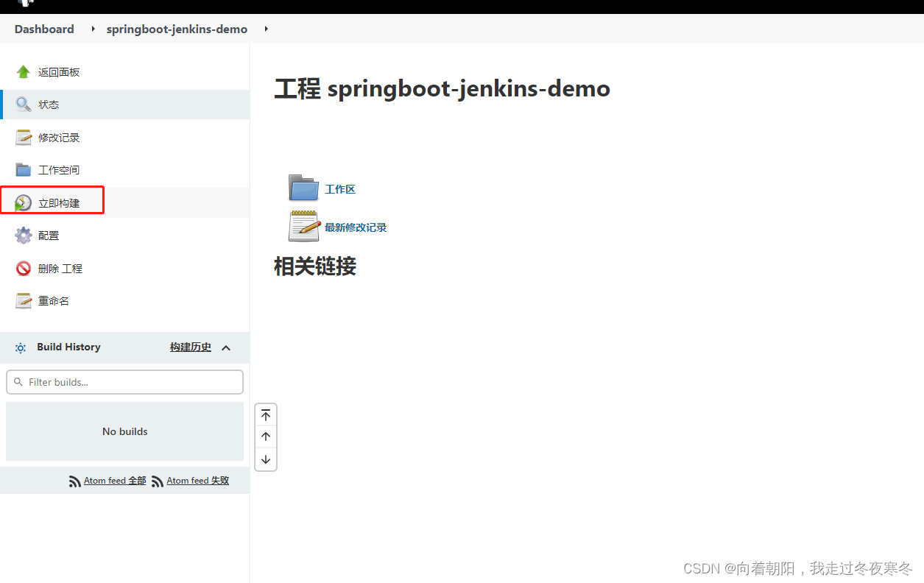Click the search icon in Filter builds field

coord(18,382)
